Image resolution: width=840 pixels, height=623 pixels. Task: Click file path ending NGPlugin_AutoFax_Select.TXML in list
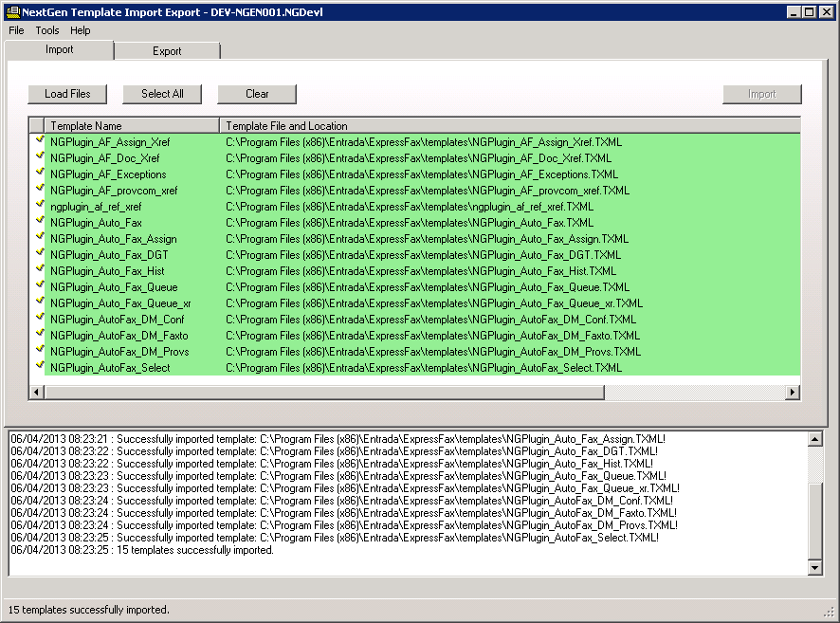(x=424, y=367)
